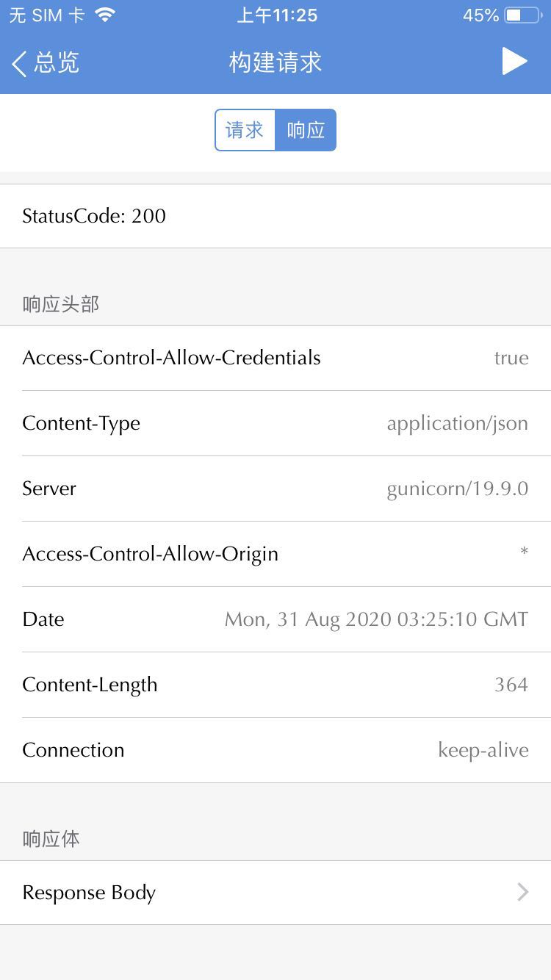Tap the Content-Type header label
551x980 pixels.
click(81, 423)
